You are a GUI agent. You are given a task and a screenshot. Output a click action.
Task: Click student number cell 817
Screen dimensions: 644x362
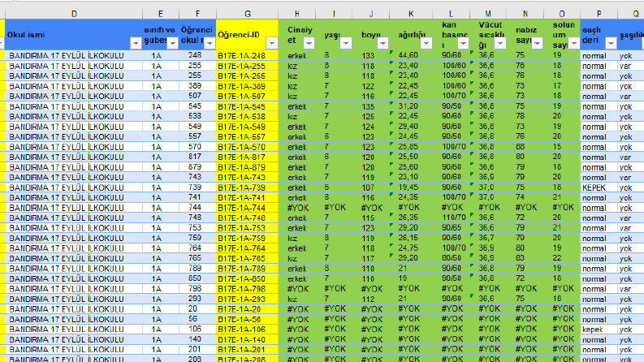click(x=197, y=157)
